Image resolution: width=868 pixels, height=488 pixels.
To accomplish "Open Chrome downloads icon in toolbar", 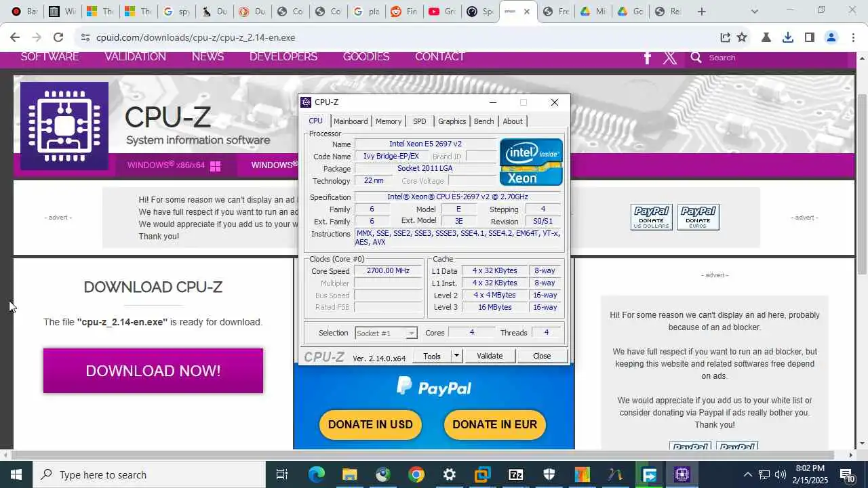I will [787, 37].
